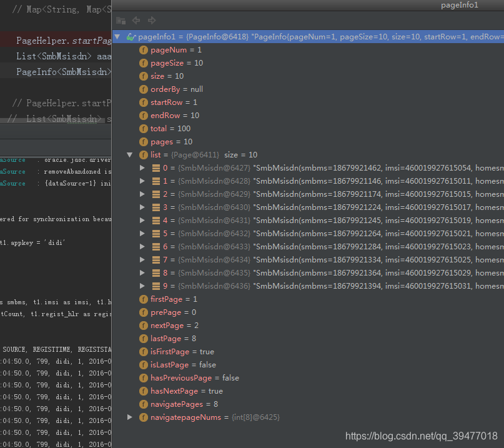Click the List<SmbMsisdn> aaa code line
504x448 pixels.
(64, 56)
